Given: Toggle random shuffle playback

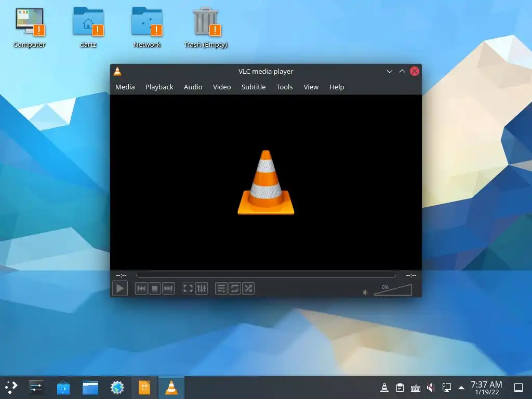Looking at the screenshot, I should pyautogui.click(x=248, y=288).
